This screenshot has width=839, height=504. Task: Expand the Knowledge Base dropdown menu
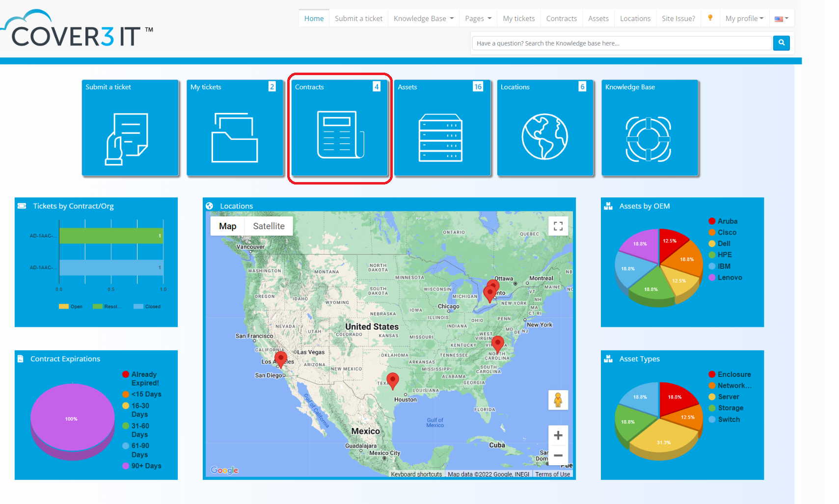point(423,19)
